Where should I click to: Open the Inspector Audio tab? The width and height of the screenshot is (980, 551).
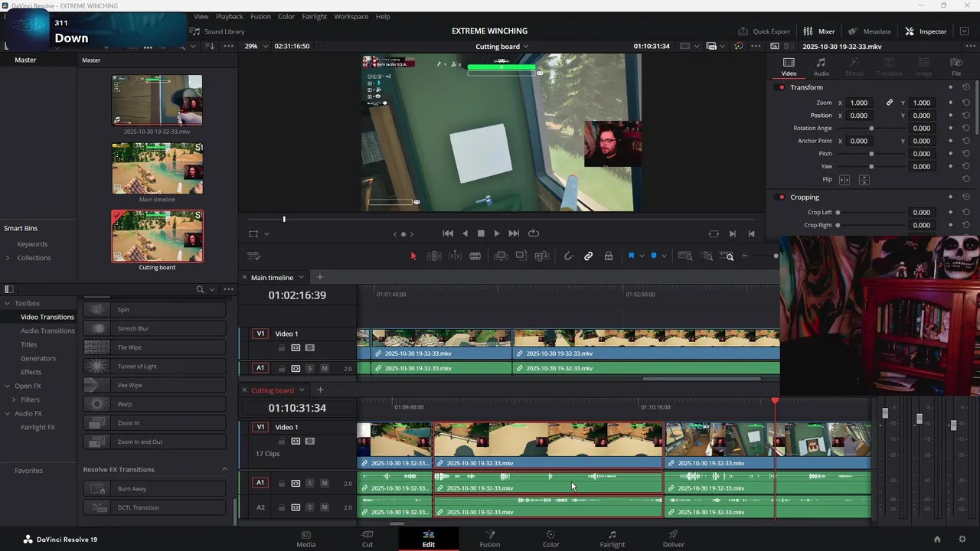point(821,67)
